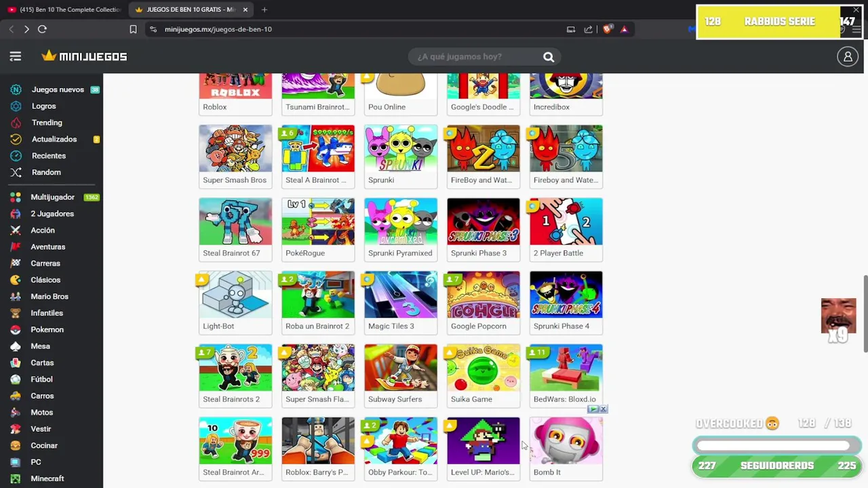Bookmark this page icon
Image resolution: width=868 pixels, height=488 pixels.
133,29
